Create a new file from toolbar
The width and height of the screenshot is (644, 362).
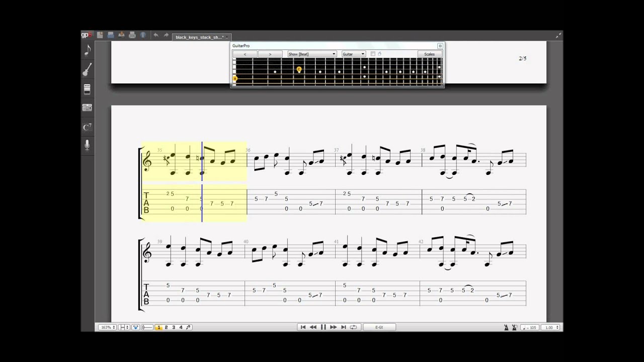click(x=100, y=35)
